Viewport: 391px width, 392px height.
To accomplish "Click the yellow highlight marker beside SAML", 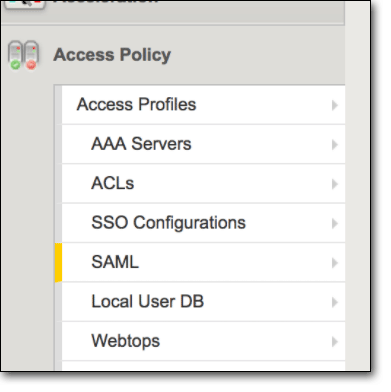I will (x=58, y=263).
